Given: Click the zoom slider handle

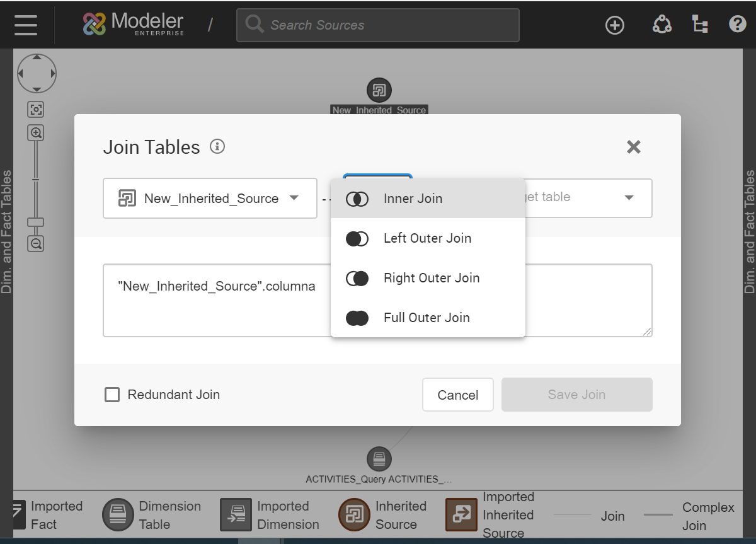Looking at the screenshot, I should point(36,222).
